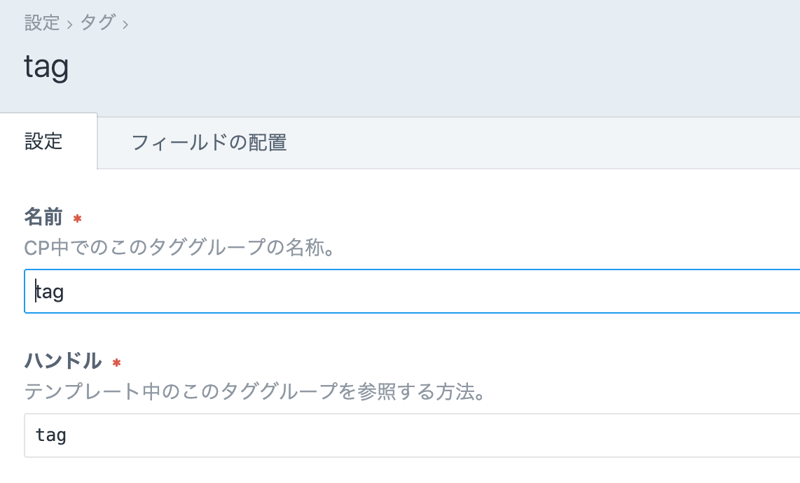Click the red required asterisk beside 名前
This screenshot has height=483, width=800.
[77, 218]
